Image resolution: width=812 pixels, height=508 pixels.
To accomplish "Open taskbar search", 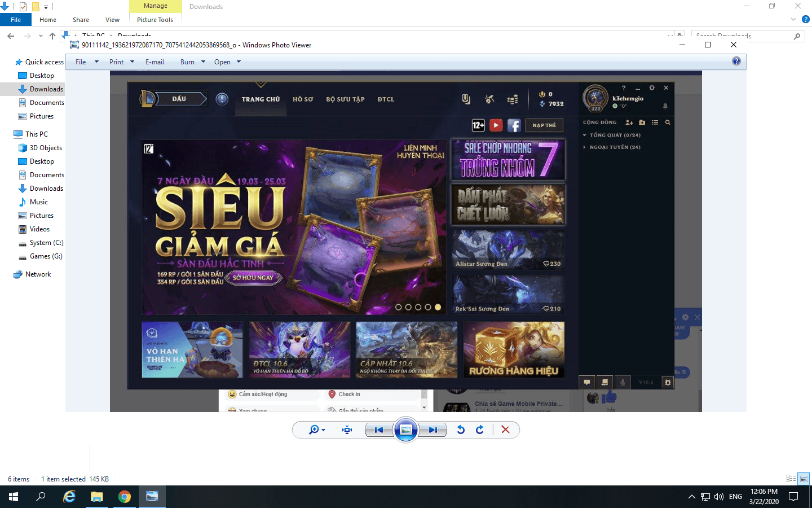I will 41,497.
